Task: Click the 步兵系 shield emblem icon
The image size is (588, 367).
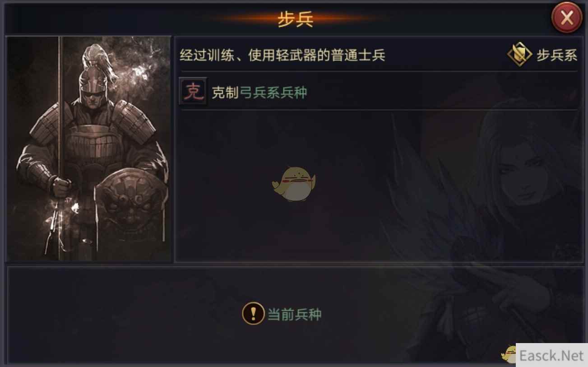Action: (x=519, y=55)
